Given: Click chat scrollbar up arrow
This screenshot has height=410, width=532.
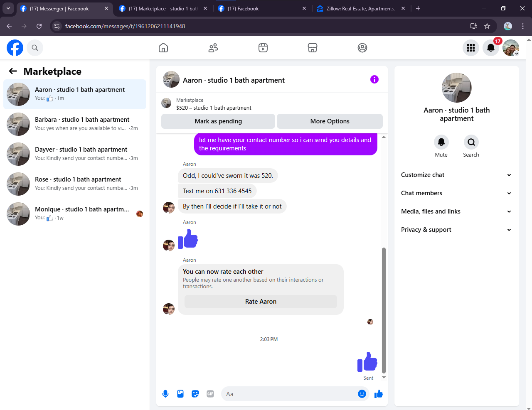Looking at the screenshot, I should point(384,137).
